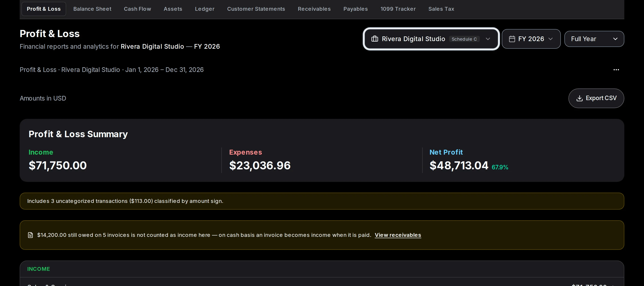Click the View receivables link
This screenshot has width=644, height=286.
[x=398, y=235]
